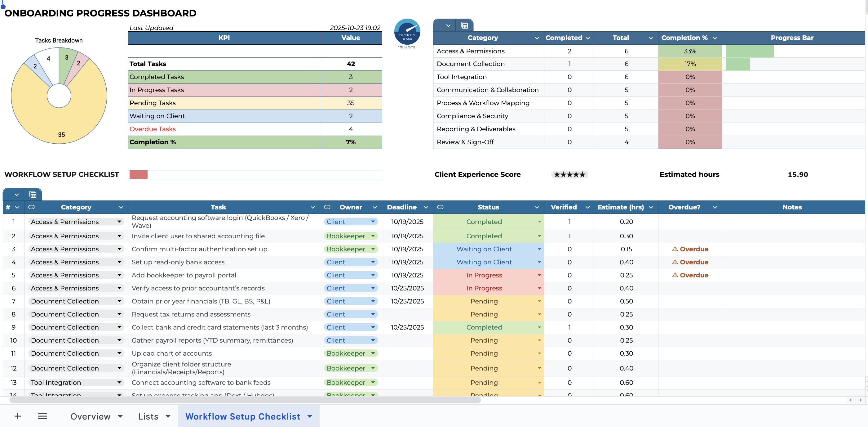Open Task column filter arrow
The width and height of the screenshot is (868, 427).
pyautogui.click(x=313, y=207)
